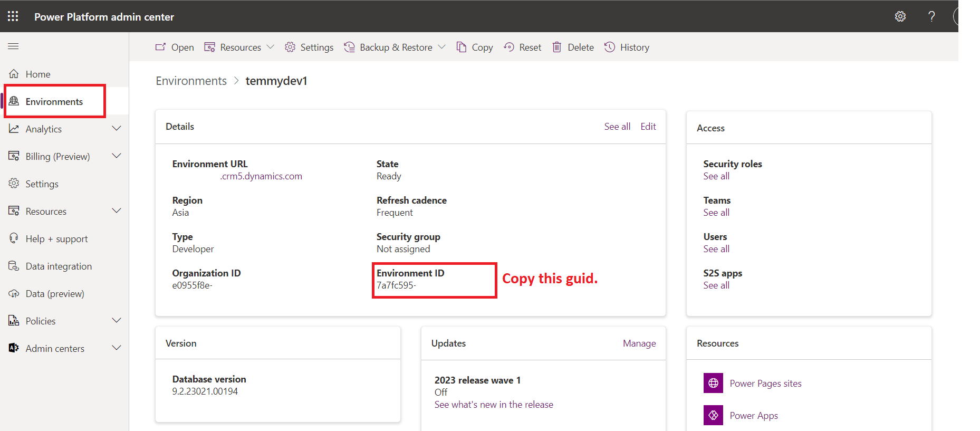Click the Resources icon in sidebar
980x431 pixels.
14,211
